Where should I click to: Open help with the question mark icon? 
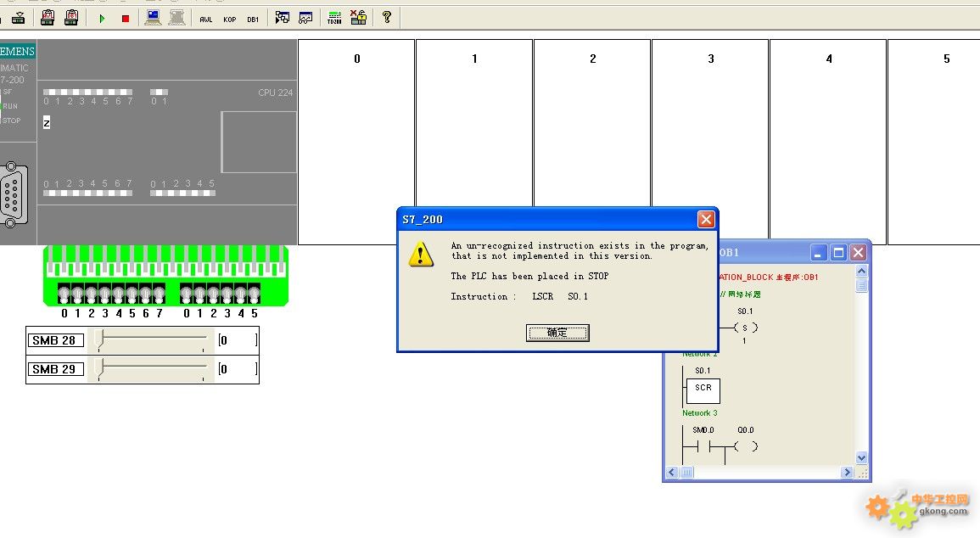point(387,18)
